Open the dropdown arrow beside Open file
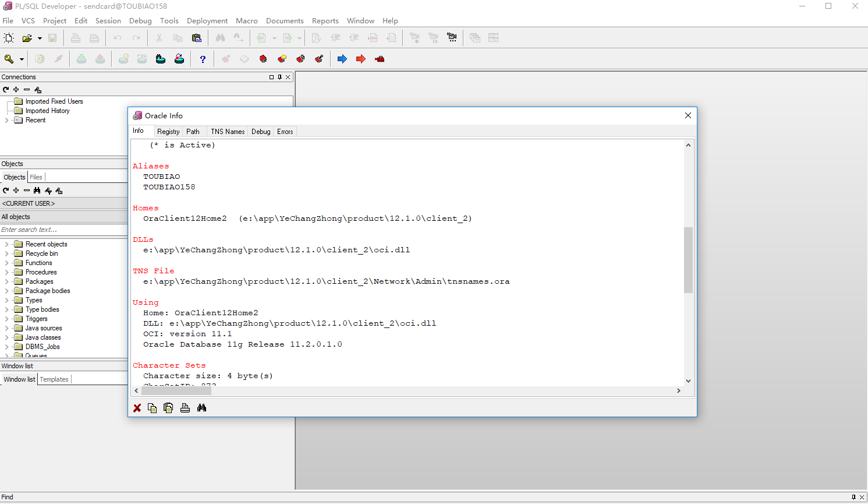The height and width of the screenshot is (504, 868). click(40, 38)
